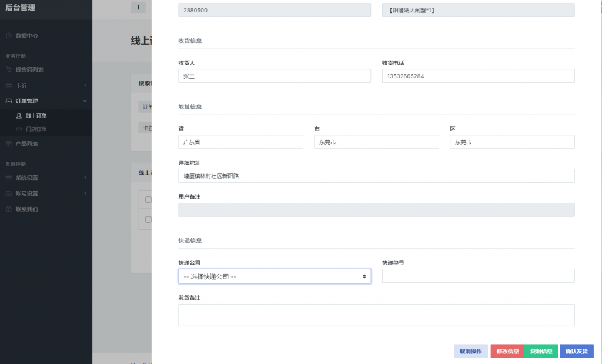602x364 pixels.
Task: Click the 账号设置 icon in sidebar
Action: tap(8, 193)
